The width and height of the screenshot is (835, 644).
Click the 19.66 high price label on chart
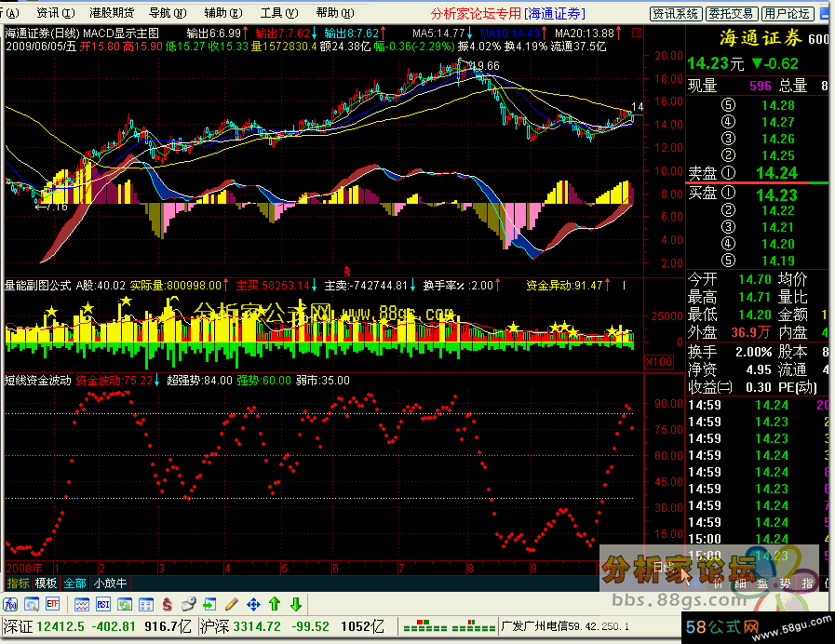tap(486, 66)
